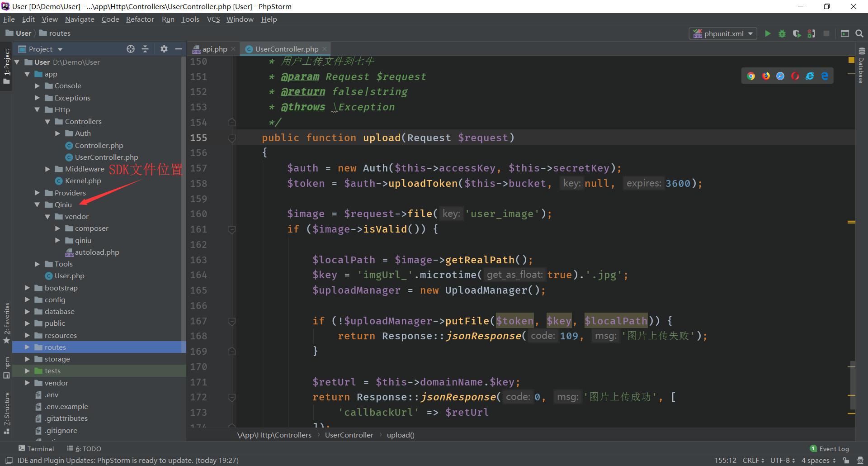
Task: Open the Z: Structure side tab
Action: pos(6,413)
